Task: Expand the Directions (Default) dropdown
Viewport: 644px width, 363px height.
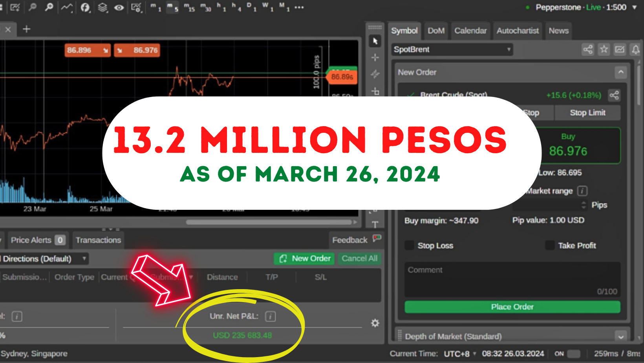Action: 84,258
